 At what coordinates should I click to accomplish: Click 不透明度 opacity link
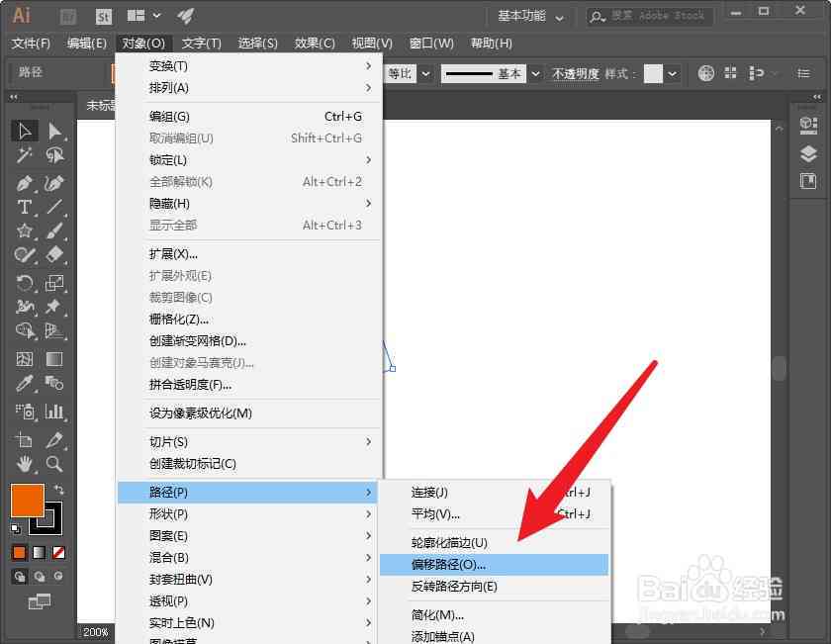[575, 73]
